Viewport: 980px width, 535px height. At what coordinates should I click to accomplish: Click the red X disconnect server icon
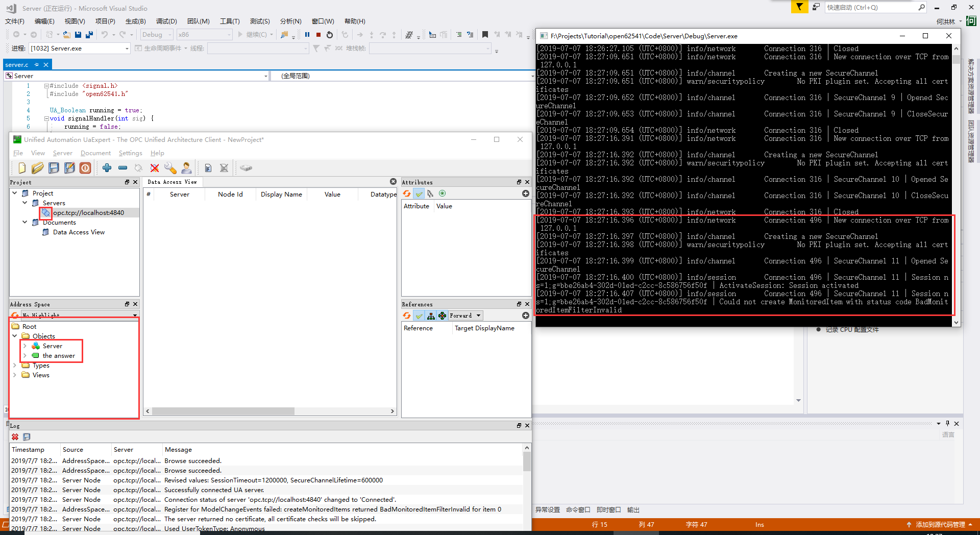(155, 168)
